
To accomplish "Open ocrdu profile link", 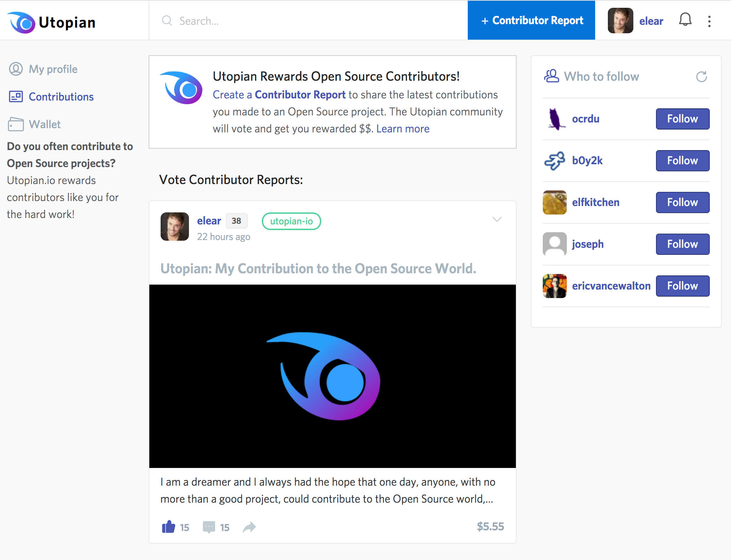I will tap(586, 119).
